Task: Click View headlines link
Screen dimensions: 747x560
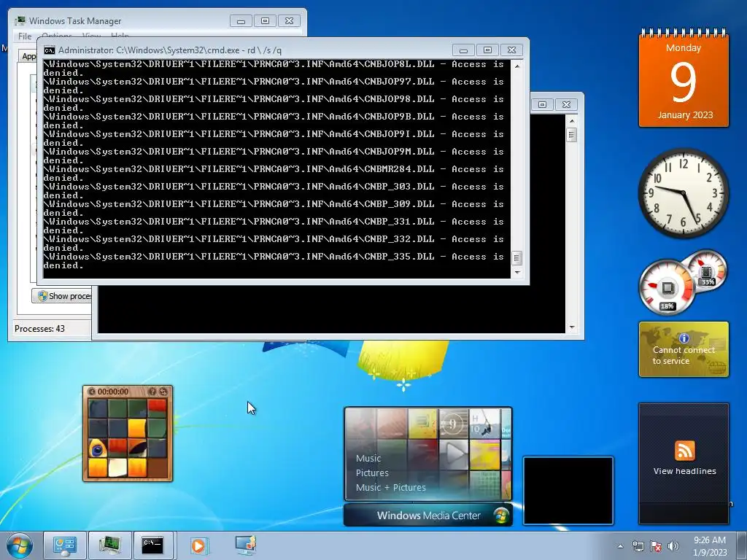Action: click(x=684, y=471)
